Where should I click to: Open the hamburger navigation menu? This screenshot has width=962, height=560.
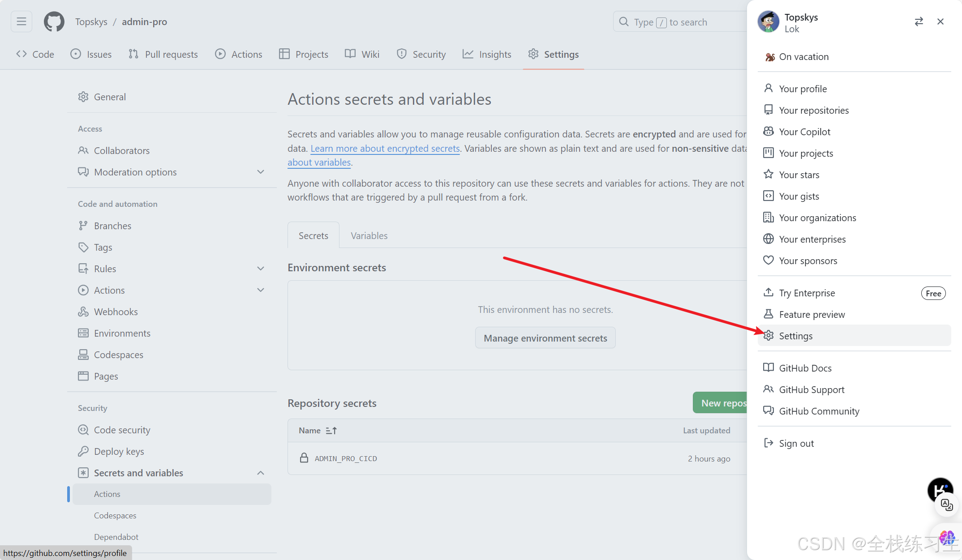pos(21,21)
